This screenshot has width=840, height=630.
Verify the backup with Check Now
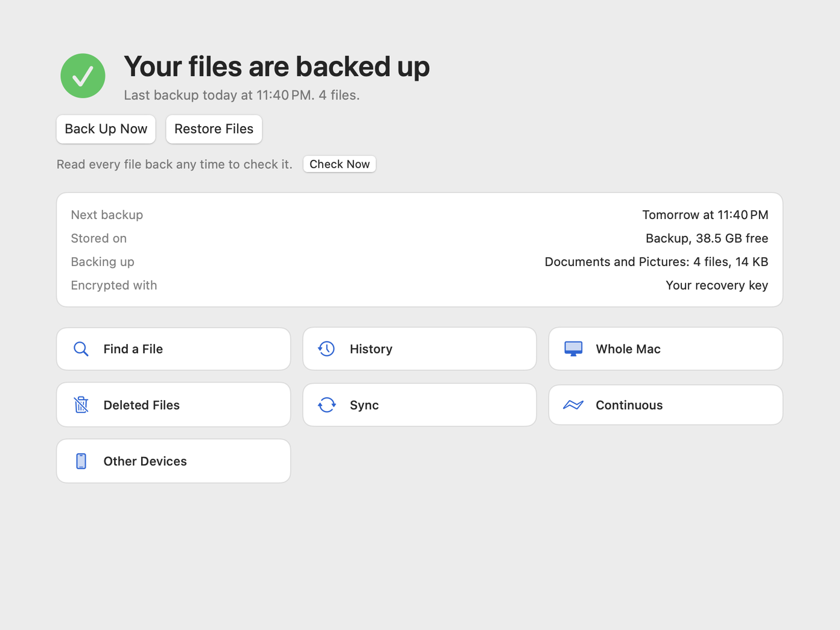click(340, 164)
